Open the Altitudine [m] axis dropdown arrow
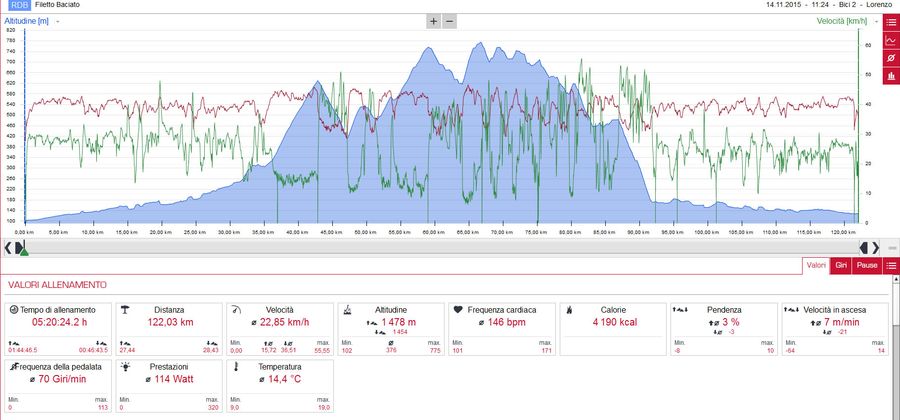The height and width of the screenshot is (420, 900). (x=58, y=22)
